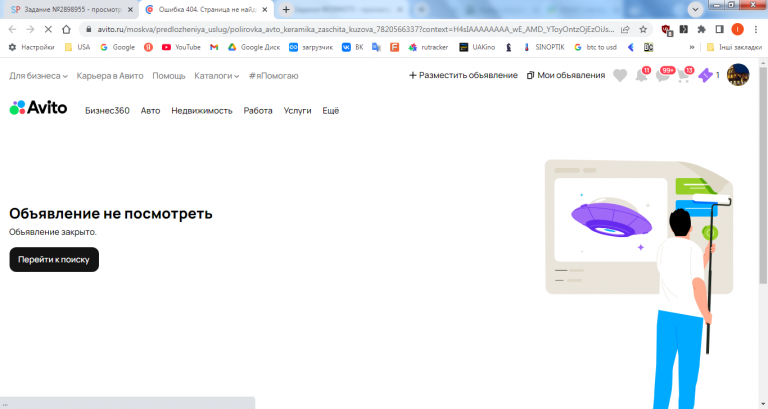Open the SINOPTIK bookmark
Screen dimensions: 768x409
coord(544,47)
